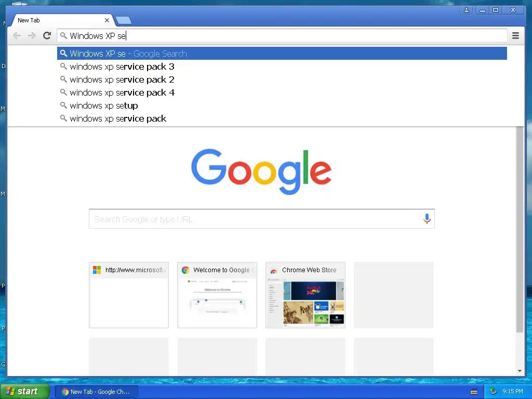Start voice search with the microphone icon
Image resolution: width=532 pixels, height=399 pixels.
pyautogui.click(x=427, y=219)
